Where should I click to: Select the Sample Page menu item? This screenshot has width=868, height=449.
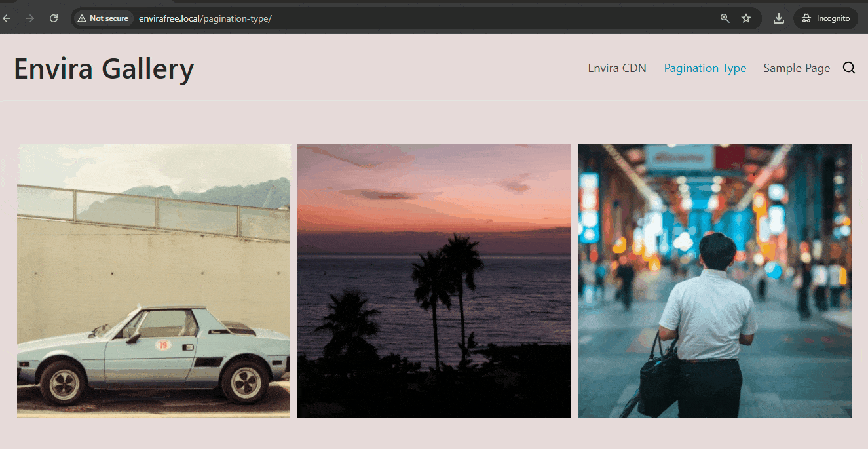point(797,68)
